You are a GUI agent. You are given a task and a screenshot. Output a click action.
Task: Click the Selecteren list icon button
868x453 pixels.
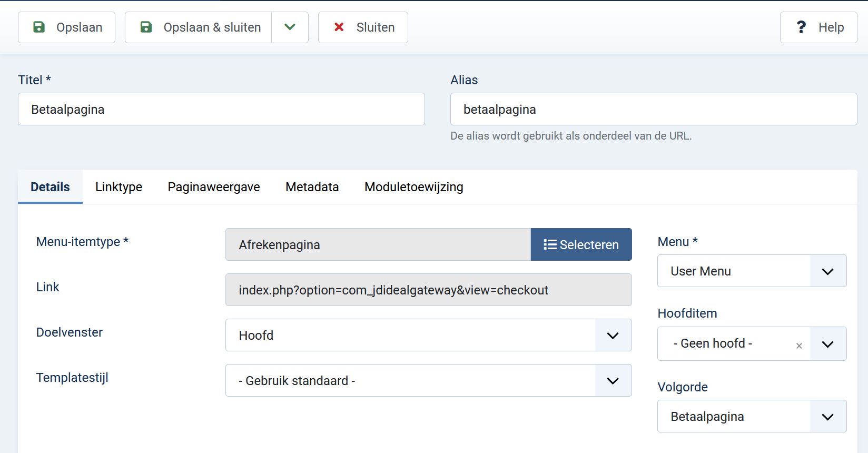[581, 244]
